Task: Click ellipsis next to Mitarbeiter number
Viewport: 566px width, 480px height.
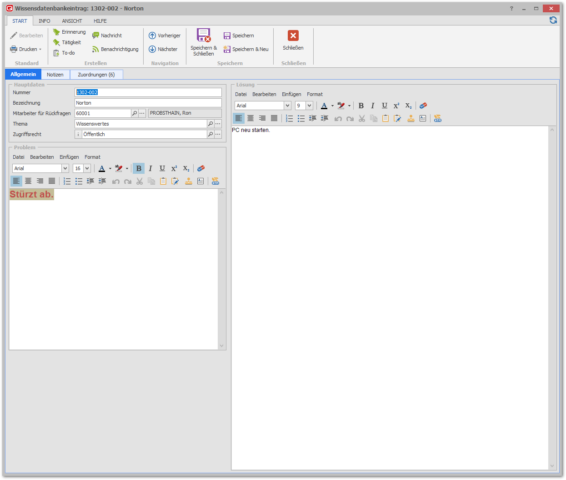Action: tap(142, 113)
